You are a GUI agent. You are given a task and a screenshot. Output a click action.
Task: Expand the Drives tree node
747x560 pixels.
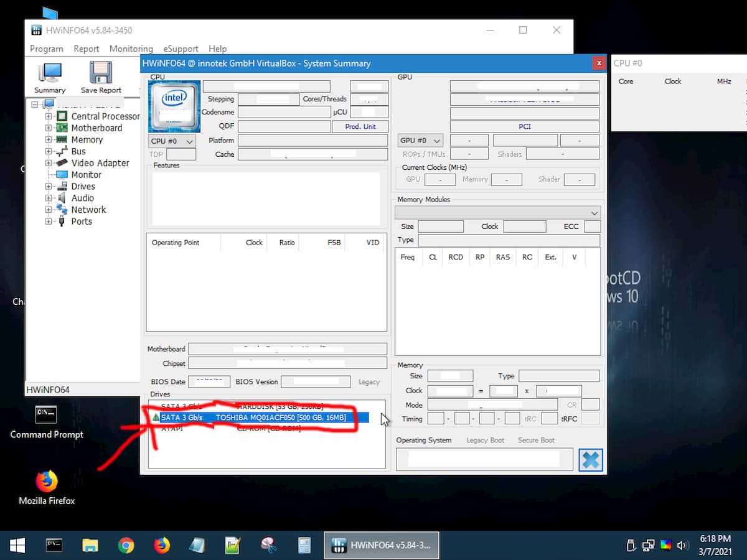pos(49,187)
